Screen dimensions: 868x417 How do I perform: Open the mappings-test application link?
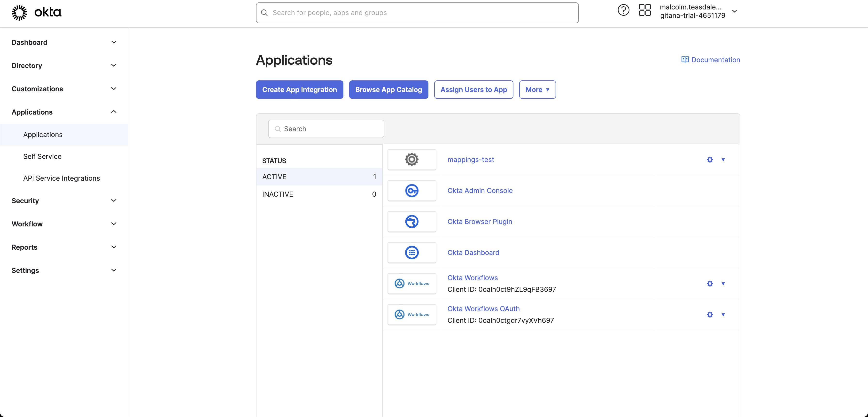pos(471,160)
